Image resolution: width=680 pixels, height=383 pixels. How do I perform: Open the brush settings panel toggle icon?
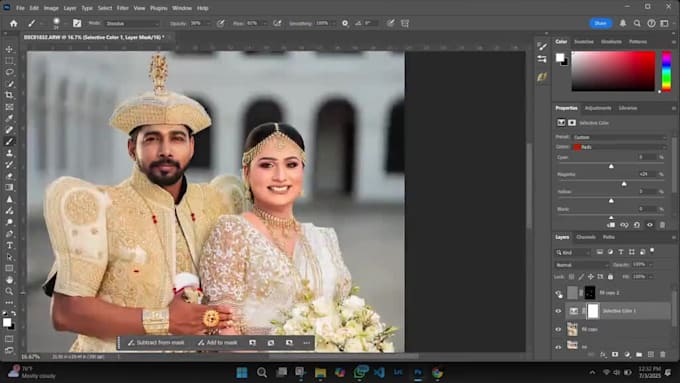point(77,23)
